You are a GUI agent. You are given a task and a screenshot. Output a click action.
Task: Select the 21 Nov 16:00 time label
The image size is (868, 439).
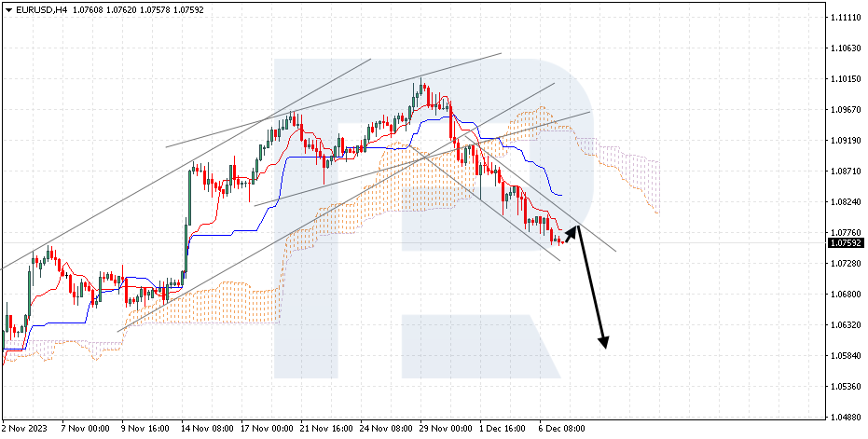[325, 429]
